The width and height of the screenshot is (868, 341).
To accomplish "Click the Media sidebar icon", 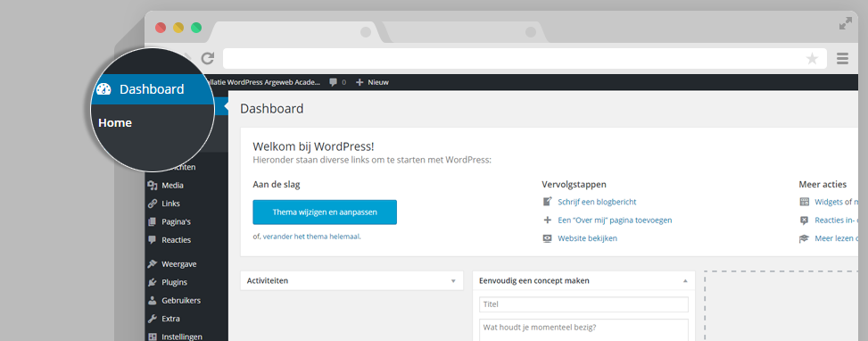I will (x=153, y=186).
